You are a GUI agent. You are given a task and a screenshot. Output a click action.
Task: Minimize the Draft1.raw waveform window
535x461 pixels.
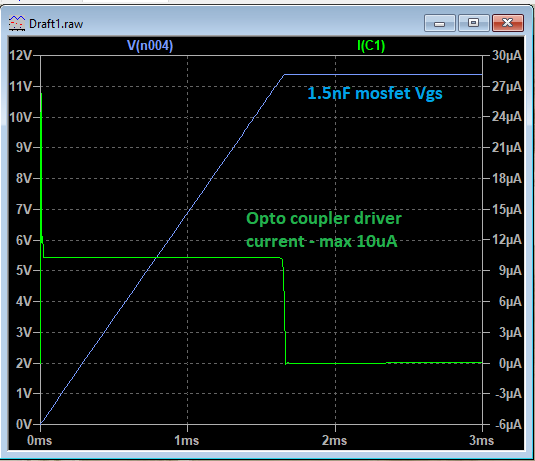(x=439, y=23)
